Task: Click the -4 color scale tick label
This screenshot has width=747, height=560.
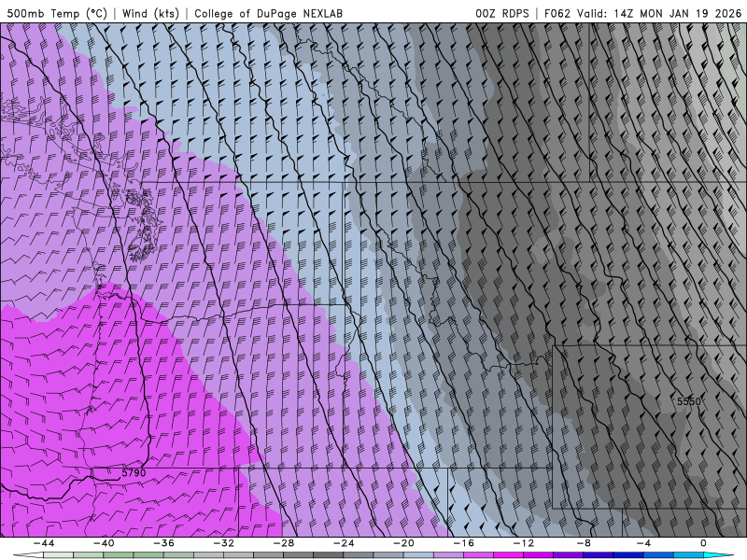Action: coord(643,543)
